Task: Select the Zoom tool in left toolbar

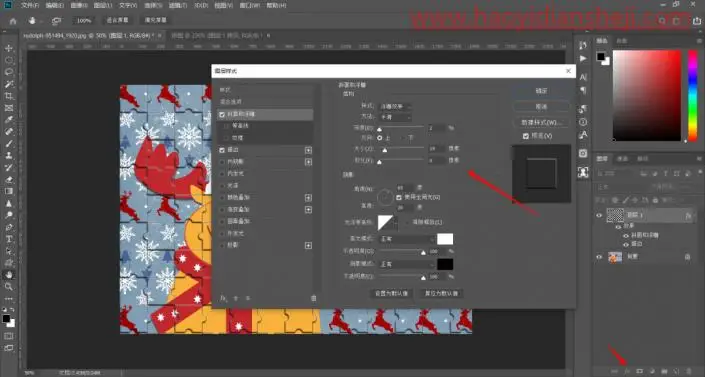Action: point(9,287)
